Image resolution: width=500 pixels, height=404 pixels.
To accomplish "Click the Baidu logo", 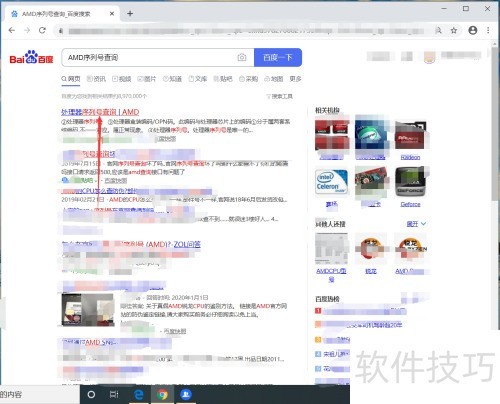I will [x=31, y=57].
